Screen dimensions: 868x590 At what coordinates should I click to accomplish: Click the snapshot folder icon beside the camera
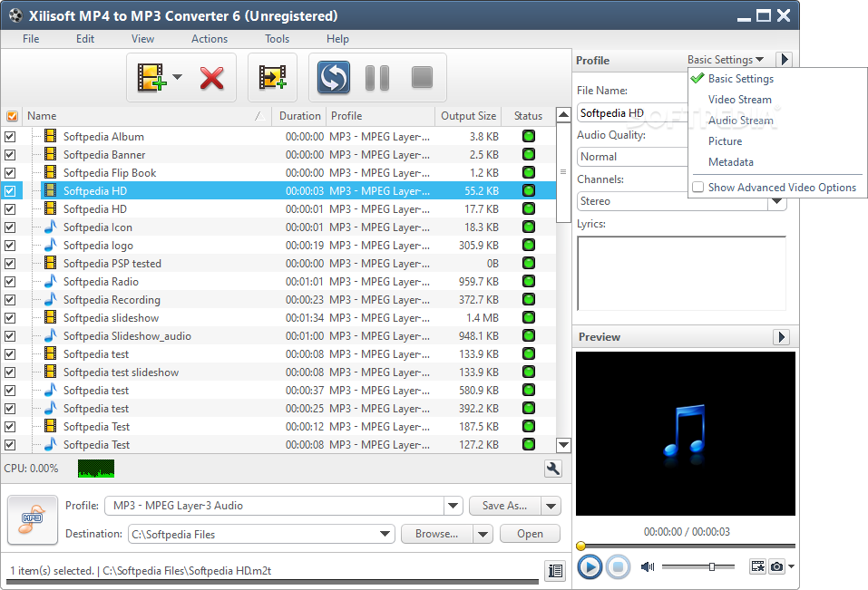(x=757, y=566)
